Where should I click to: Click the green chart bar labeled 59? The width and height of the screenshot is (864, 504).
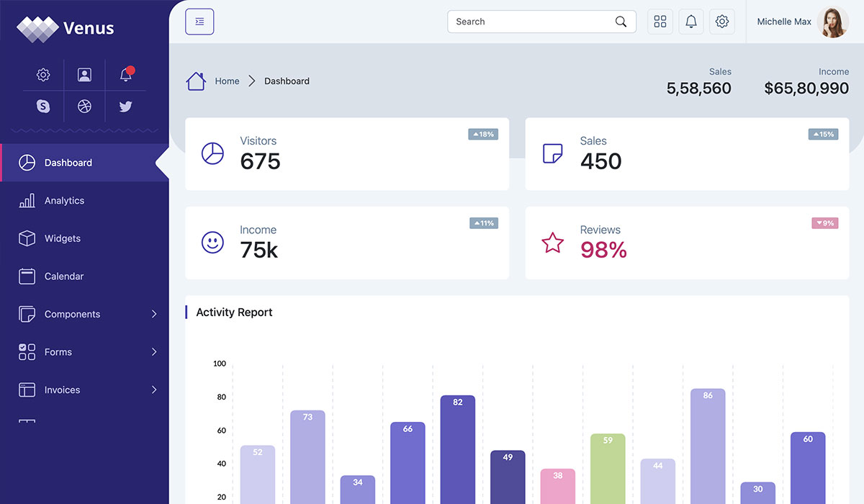[608, 469]
